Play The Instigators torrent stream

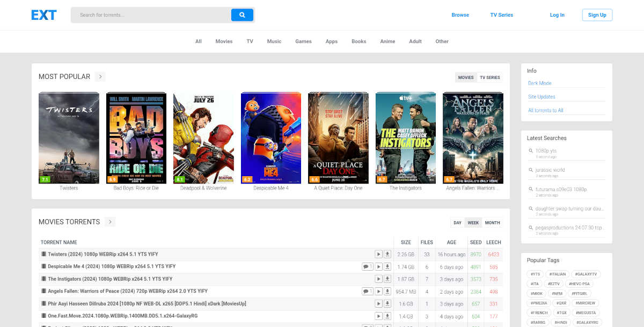point(378,279)
